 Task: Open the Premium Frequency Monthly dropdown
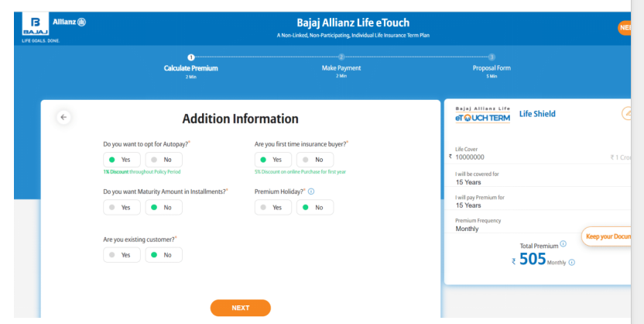(542, 229)
